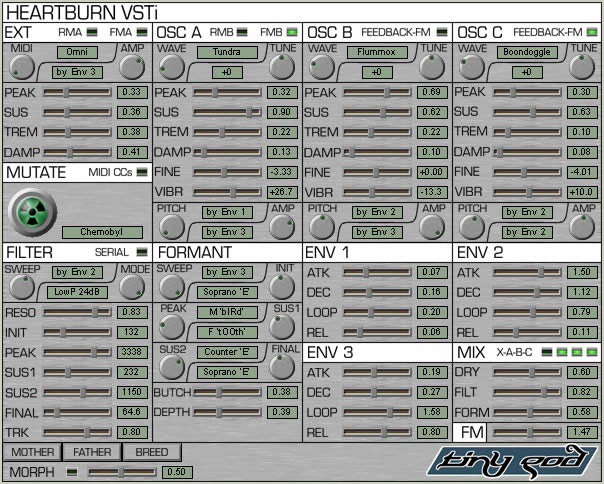
Task: Turn the OSC A WAVE knob
Action: (172, 67)
